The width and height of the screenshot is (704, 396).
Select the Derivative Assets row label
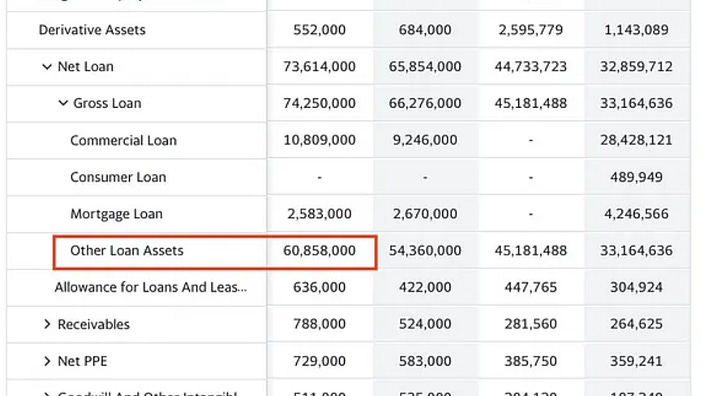(92, 30)
